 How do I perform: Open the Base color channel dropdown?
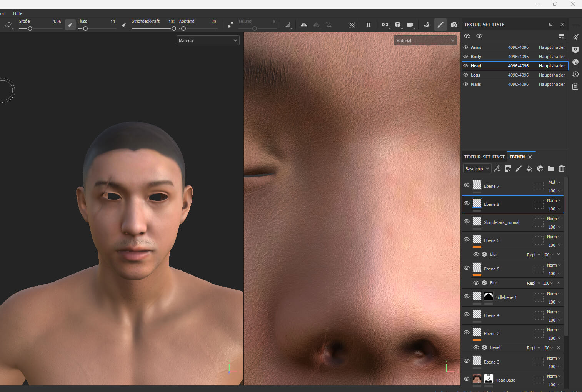[x=477, y=168]
